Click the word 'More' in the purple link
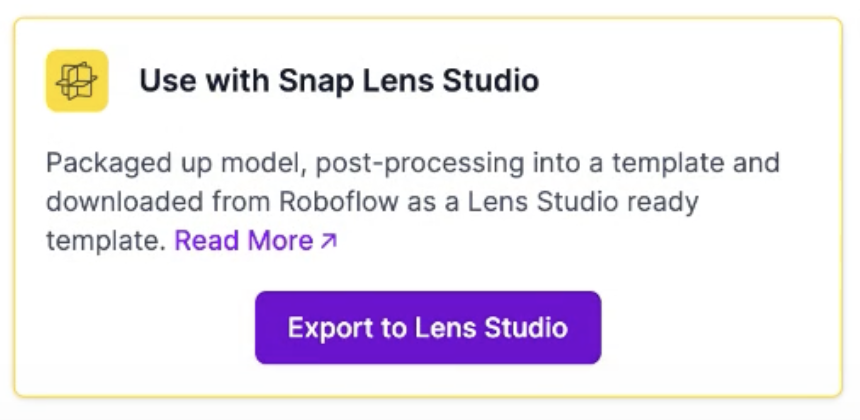 281,241
